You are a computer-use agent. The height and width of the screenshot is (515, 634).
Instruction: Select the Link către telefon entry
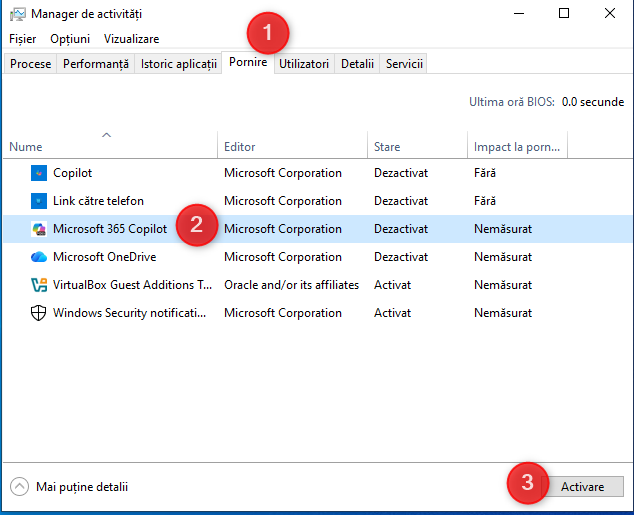pyautogui.click(x=98, y=201)
